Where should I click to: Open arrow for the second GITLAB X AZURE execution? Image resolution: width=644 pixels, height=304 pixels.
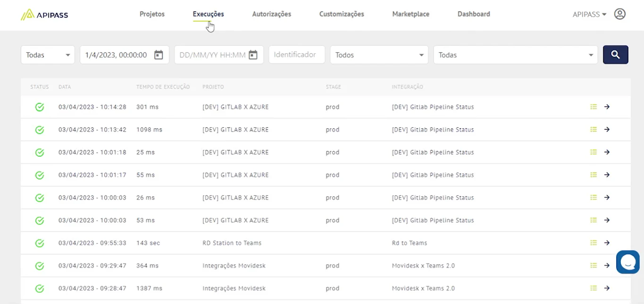(x=607, y=129)
